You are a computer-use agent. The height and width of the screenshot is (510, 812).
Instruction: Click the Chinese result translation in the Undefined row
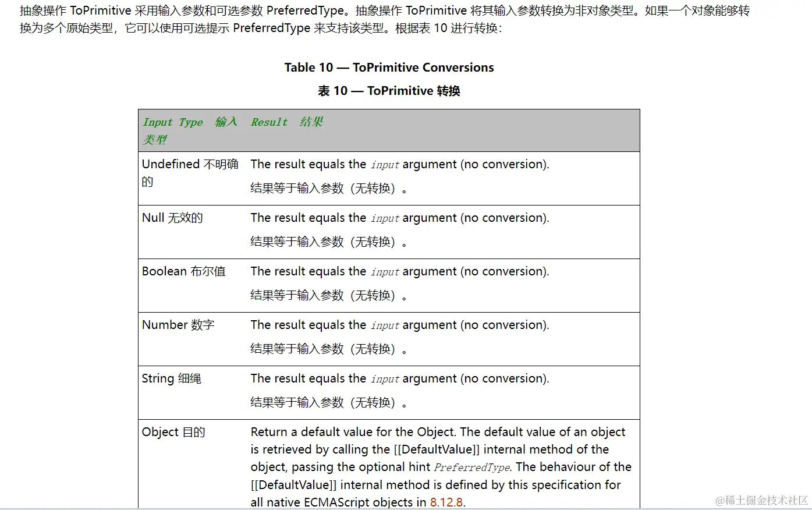329,188
